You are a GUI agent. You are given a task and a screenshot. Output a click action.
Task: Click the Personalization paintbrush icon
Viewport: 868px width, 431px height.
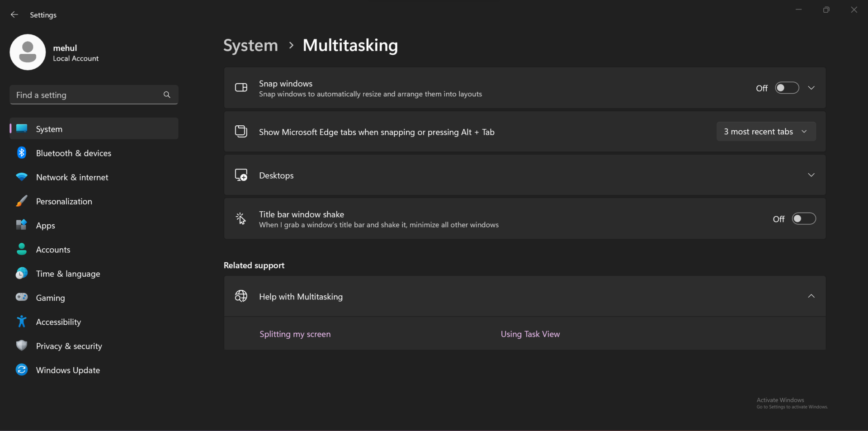point(22,201)
